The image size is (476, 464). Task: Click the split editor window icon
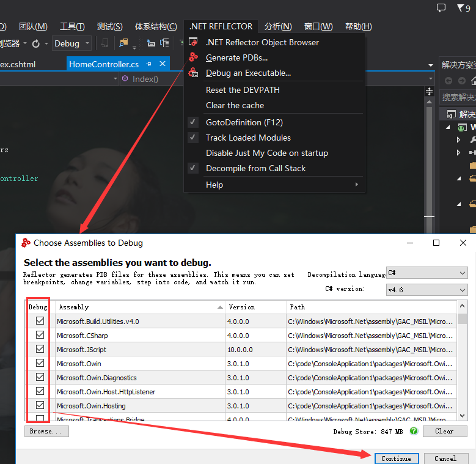(x=429, y=91)
